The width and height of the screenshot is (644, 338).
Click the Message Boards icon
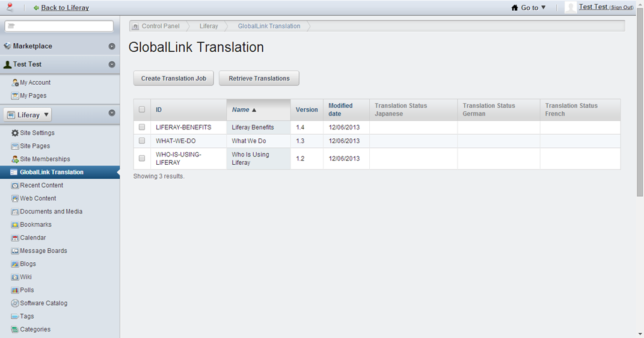coord(15,251)
